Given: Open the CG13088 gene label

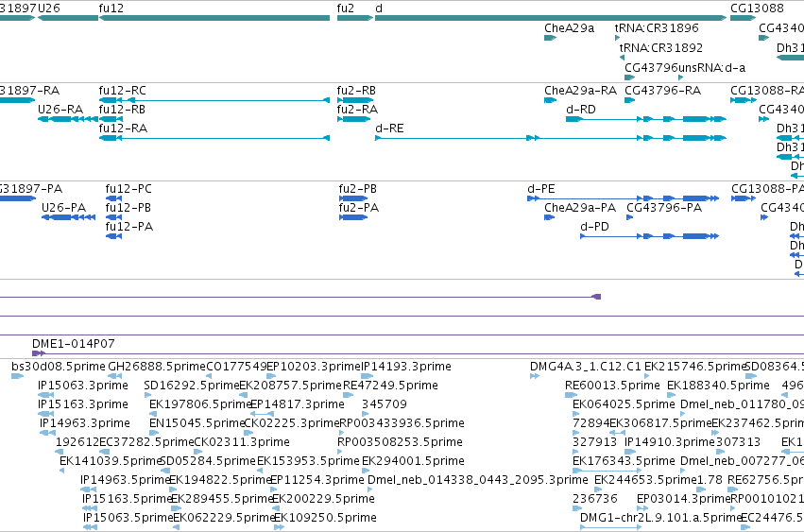Looking at the screenshot, I should click(x=757, y=9).
